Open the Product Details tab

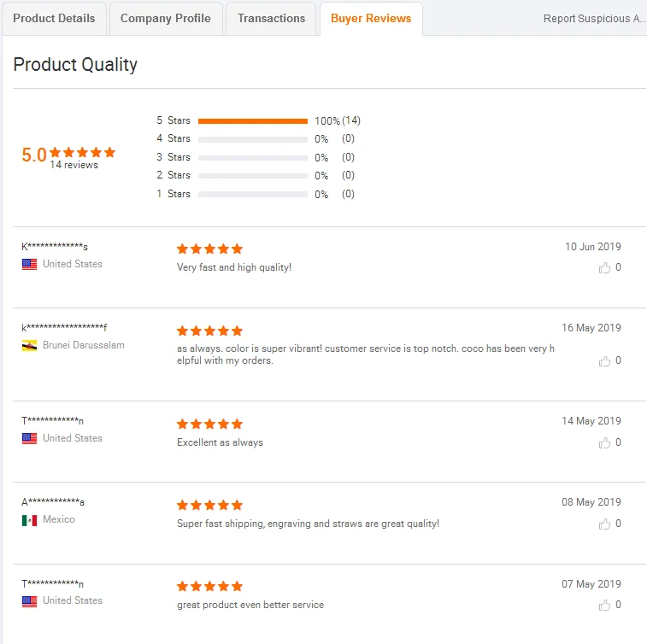click(54, 18)
